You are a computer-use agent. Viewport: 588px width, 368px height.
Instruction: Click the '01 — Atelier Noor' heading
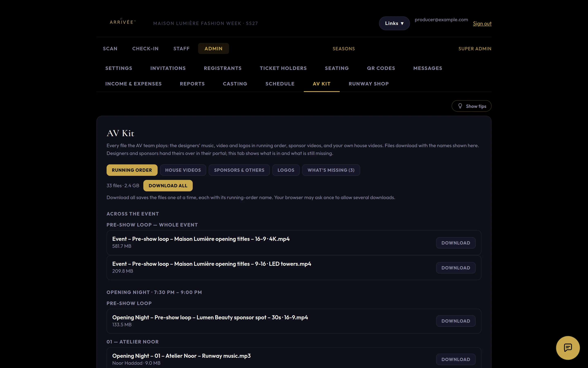coord(133,342)
